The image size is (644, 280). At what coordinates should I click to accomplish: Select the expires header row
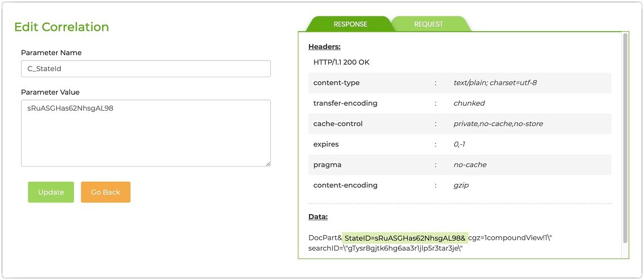tap(459, 144)
